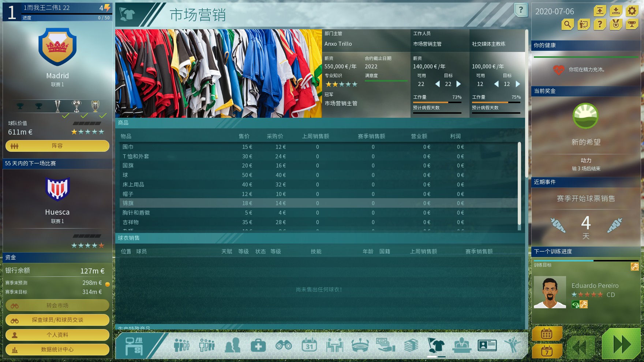Image resolution: width=644 pixels, height=362 pixels.
Task: Open the stadium icon
Action: pyautogui.click(x=360, y=345)
